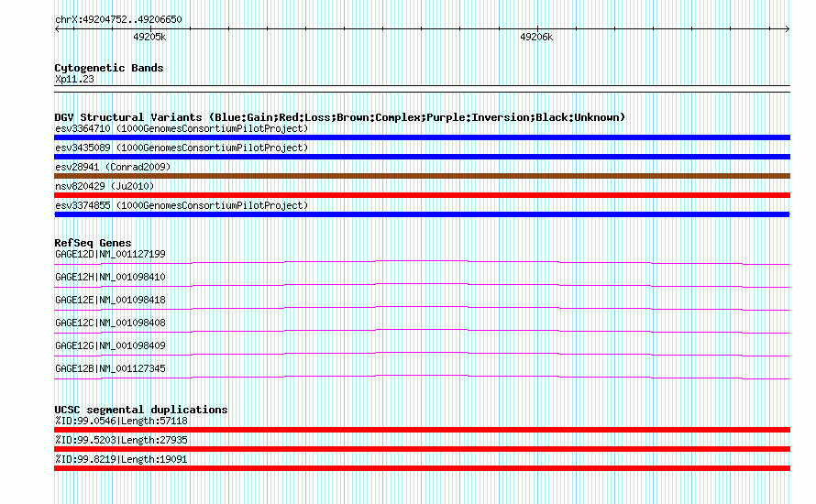Click the magenta line under GAGE12D
The image size is (816, 504).
(x=422, y=262)
